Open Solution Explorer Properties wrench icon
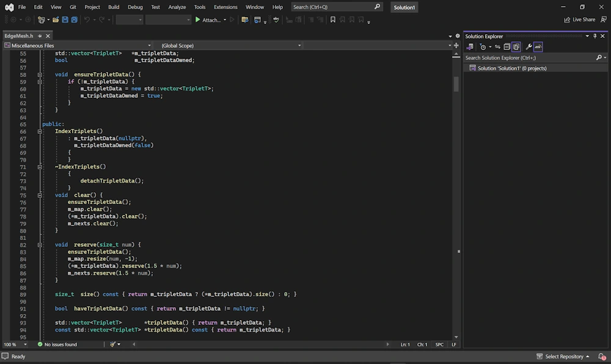 coord(529,46)
